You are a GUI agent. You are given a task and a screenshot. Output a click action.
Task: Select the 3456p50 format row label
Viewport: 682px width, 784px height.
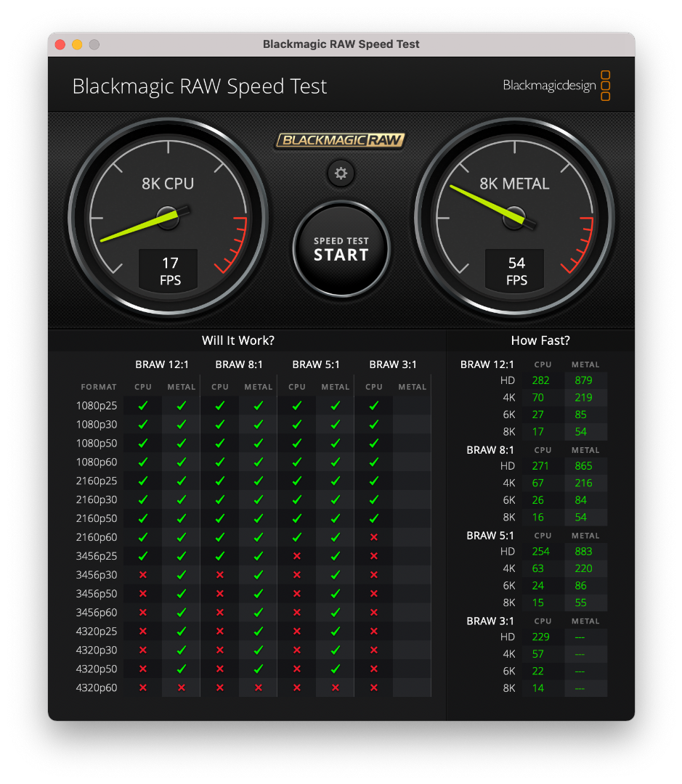(x=97, y=594)
